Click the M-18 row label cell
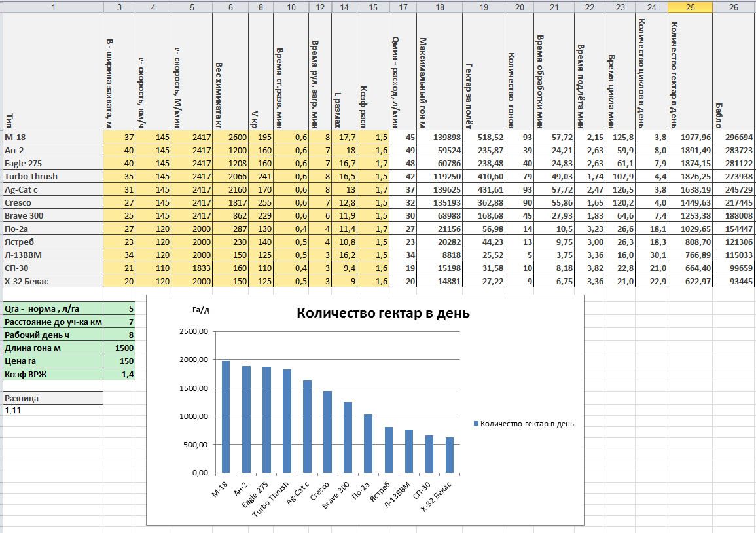756x533 pixels. tap(53, 137)
